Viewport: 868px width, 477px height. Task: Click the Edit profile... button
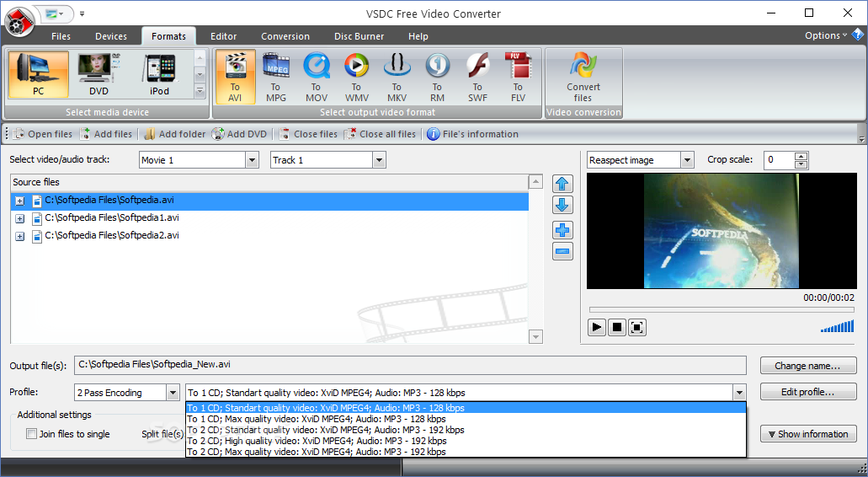808,392
